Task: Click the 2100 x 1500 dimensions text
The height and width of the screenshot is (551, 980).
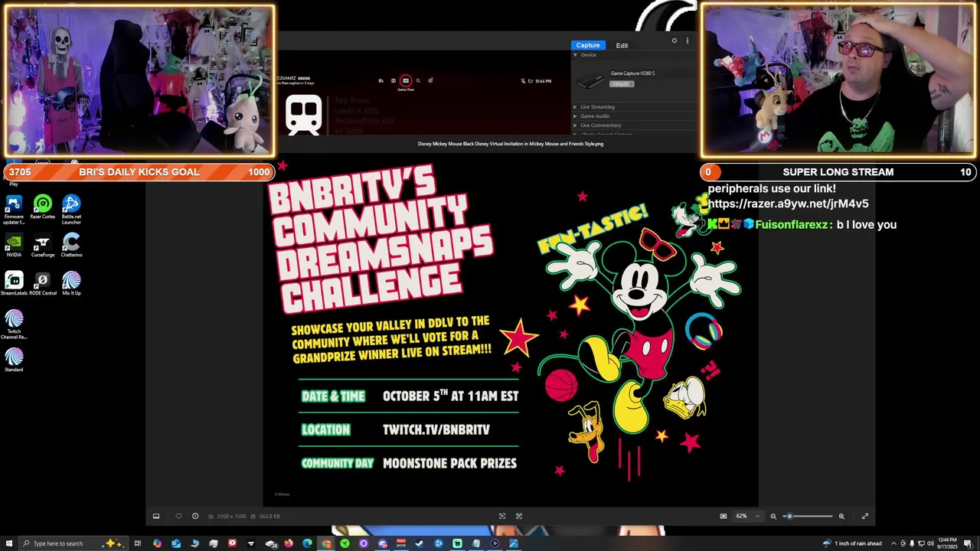Action: 231,517
